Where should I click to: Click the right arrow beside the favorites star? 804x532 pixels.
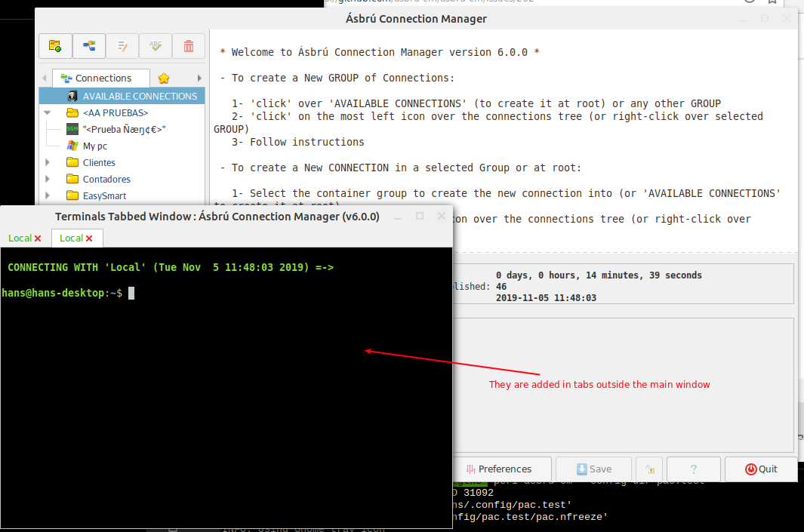pos(198,78)
